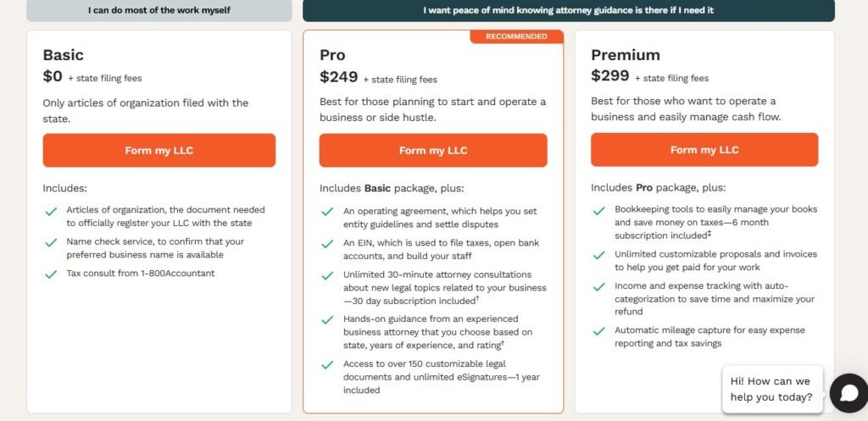Click checkmark next to operating agreement feature
This screenshot has width=868, height=421.
pos(327,212)
